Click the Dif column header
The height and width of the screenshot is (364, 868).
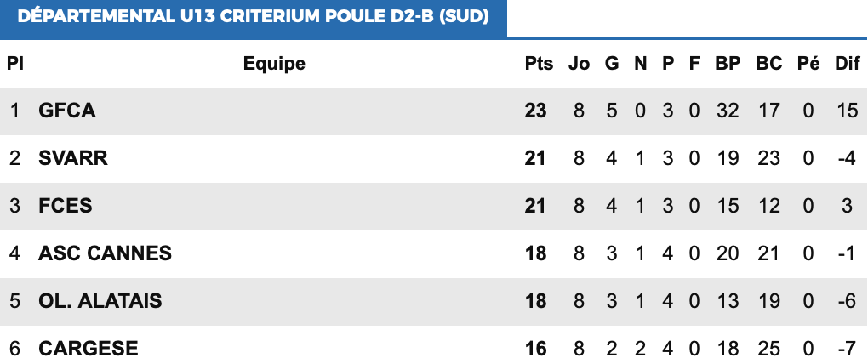tap(848, 64)
